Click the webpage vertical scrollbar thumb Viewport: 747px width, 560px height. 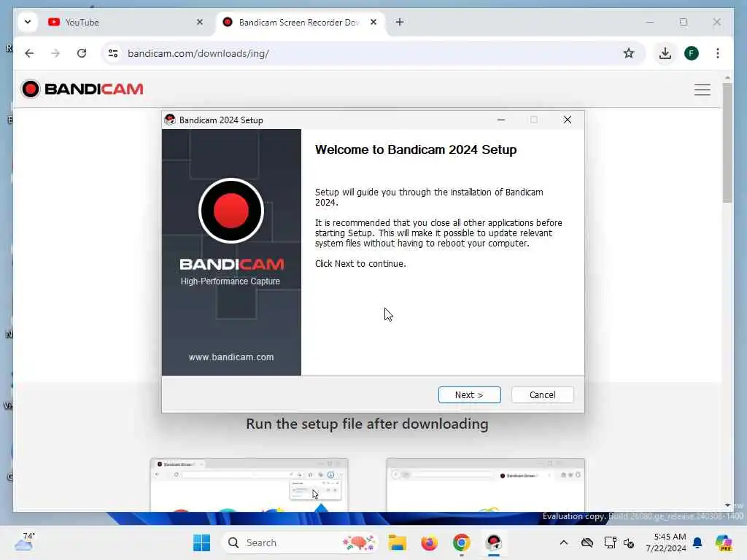tap(727, 143)
